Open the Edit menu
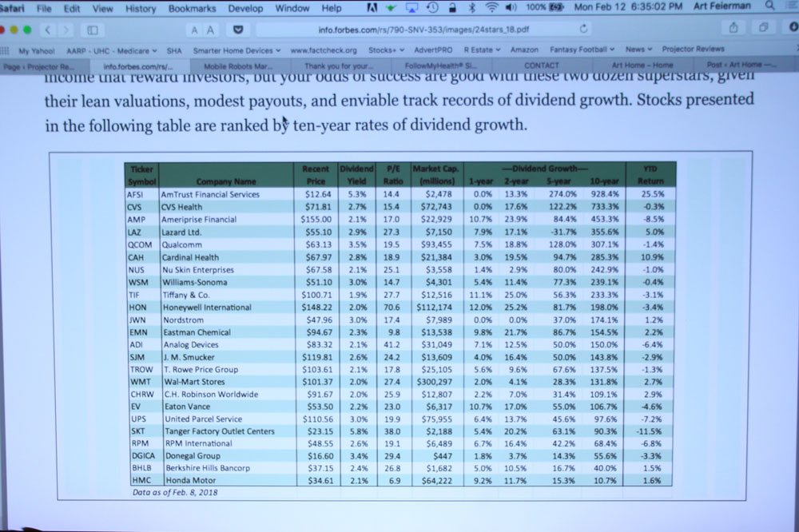Screen dimensions: 799x532 click(x=72, y=9)
